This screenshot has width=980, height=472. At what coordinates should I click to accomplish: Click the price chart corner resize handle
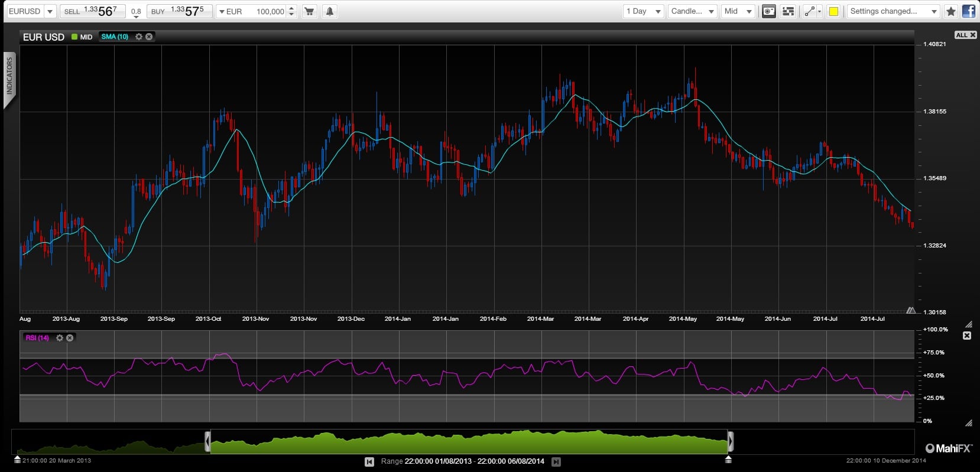(x=911, y=310)
